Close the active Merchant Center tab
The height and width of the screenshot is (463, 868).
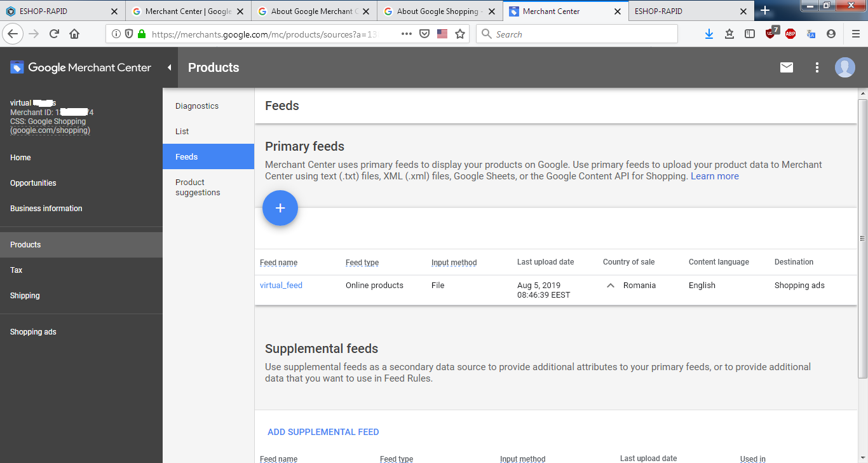(x=618, y=11)
